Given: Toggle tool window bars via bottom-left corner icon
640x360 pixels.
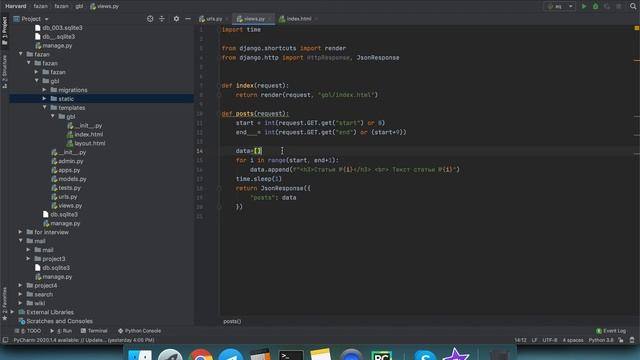Looking at the screenshot, I should [x=5, y=340].
